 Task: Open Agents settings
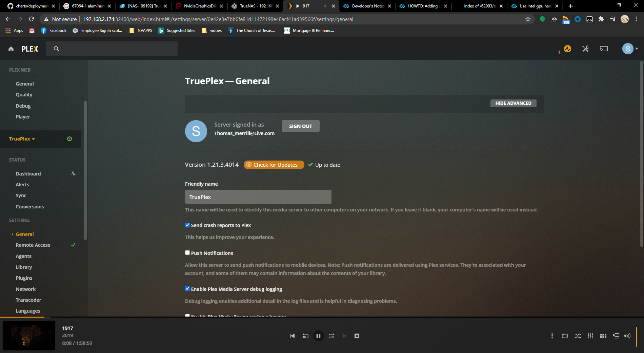click(23, 256)
